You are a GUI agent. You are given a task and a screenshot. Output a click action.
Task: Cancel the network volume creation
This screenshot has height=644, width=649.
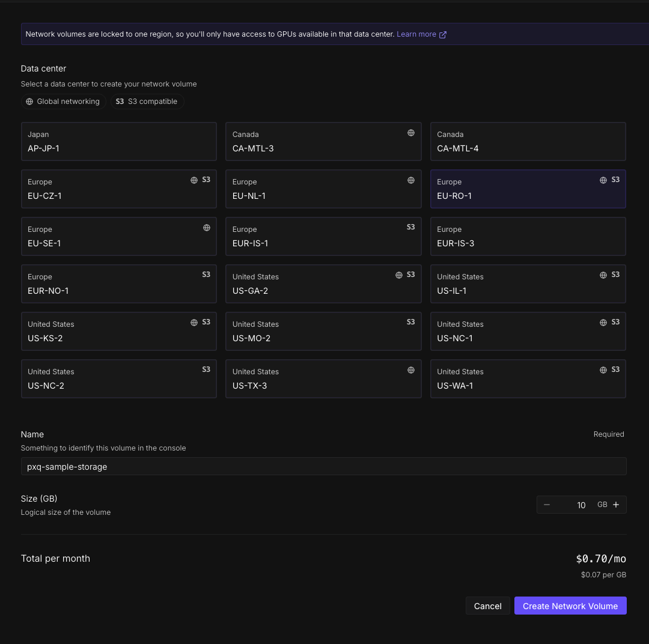pyautogui.click(x=487, y=606)
